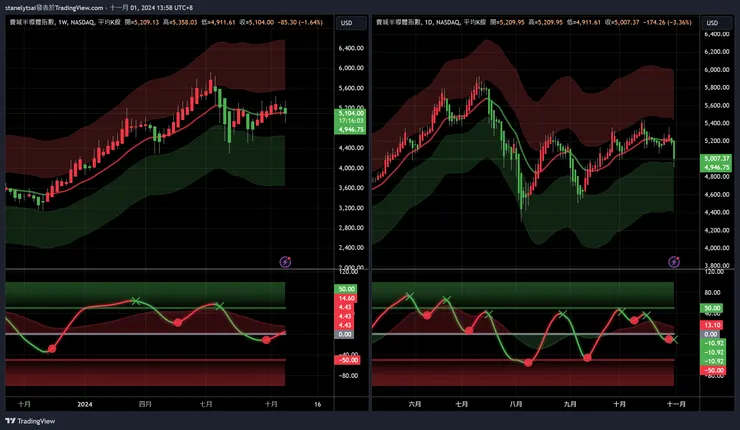This screenshot has width=740, height=430.
Task: Click the 八月 time axis label
Action: [516, 404]
